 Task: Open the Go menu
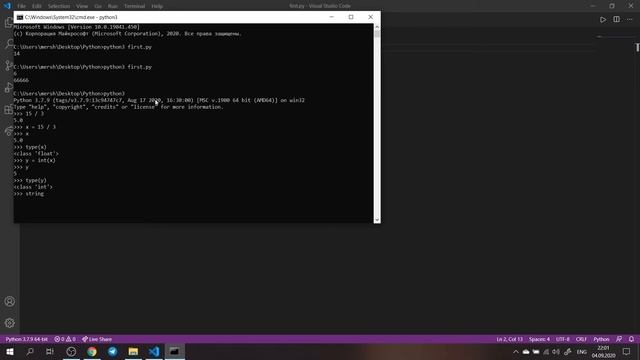coord(98,6)
